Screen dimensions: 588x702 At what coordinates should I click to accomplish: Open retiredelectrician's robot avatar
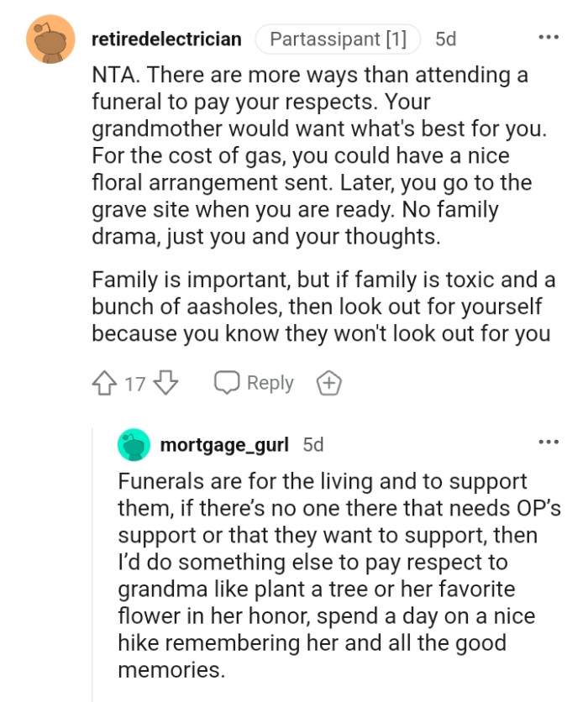[x=47, y=38]
